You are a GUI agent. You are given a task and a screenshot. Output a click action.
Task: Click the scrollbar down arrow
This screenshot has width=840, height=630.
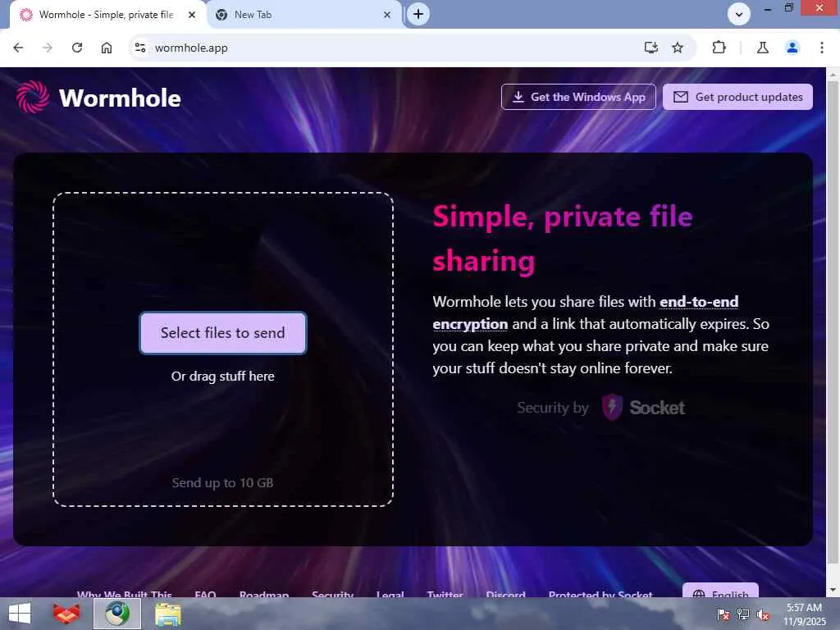coord(833,590)
